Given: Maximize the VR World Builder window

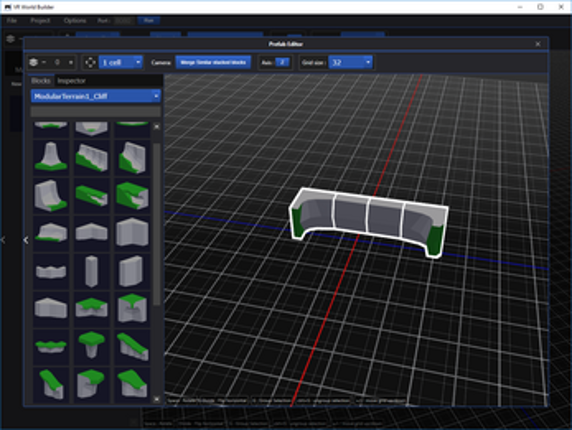Looking at the screenshot, I should 540,7.
